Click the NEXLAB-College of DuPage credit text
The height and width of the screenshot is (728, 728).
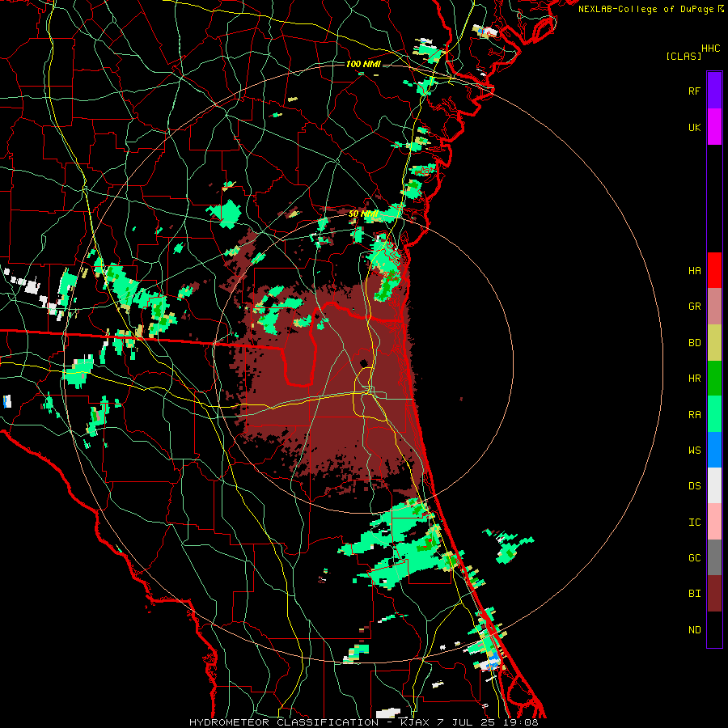coord(645,9)
